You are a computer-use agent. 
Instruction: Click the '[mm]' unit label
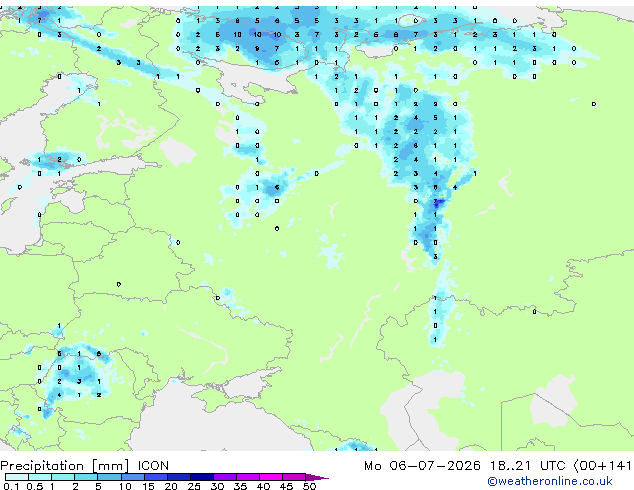point(111,466)
